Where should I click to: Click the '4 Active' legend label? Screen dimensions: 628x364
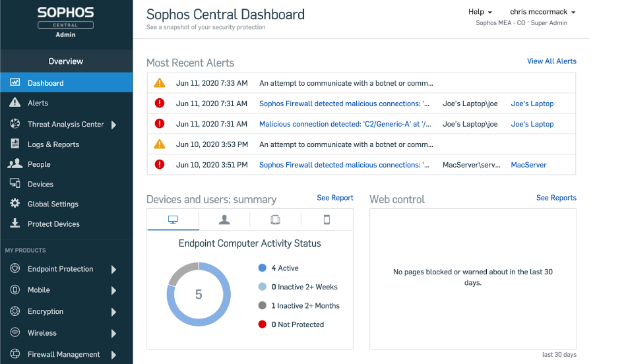[285, 268]
